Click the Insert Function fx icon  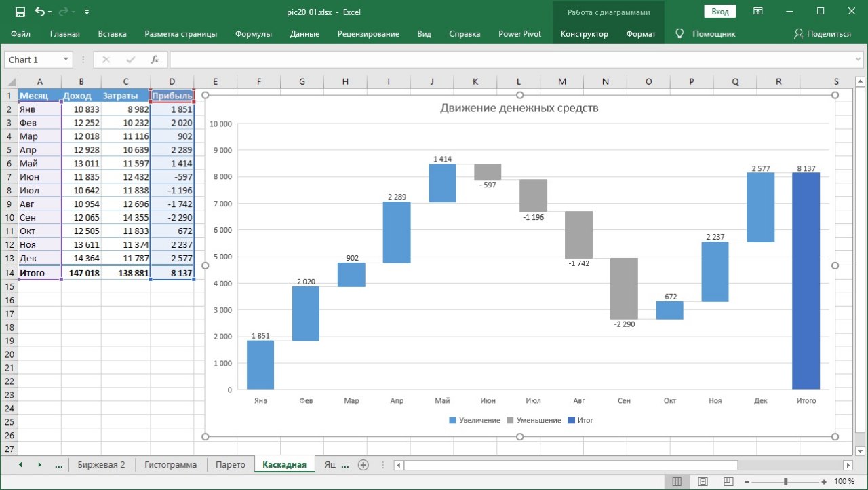coord(155,60)
